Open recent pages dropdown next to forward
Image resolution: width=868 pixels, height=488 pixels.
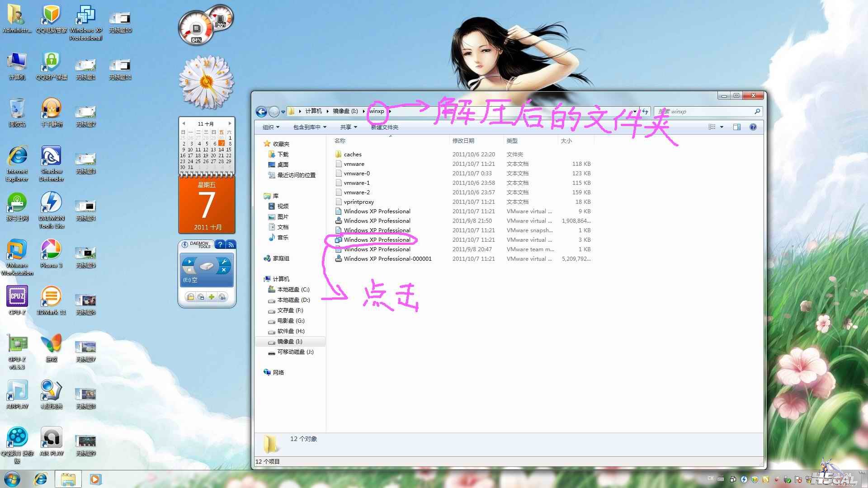pos(283,112)
